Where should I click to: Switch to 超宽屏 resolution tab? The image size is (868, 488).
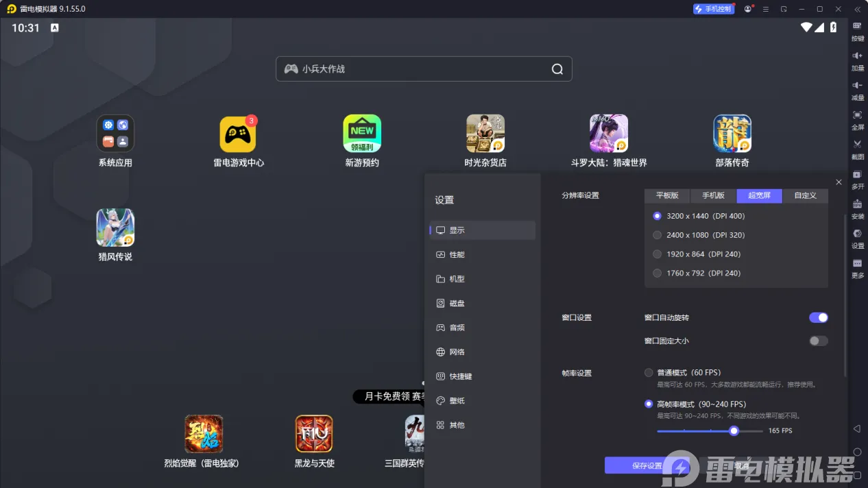click(759, 195)
